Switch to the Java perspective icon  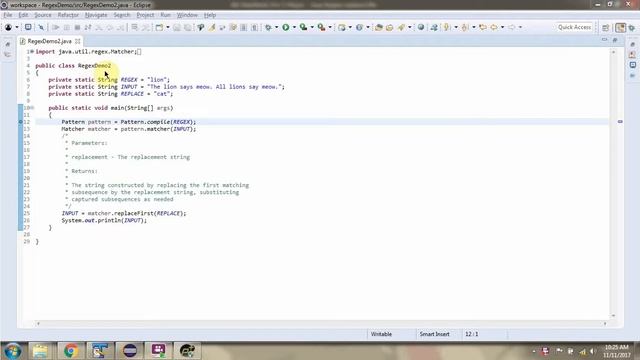[x=620, y=27]
